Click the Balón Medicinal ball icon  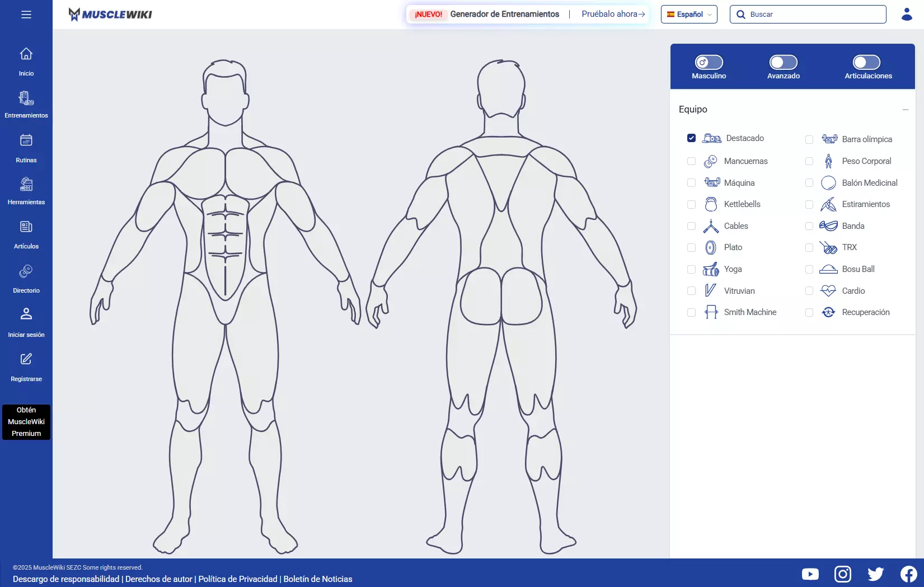[x=828, y=183]
